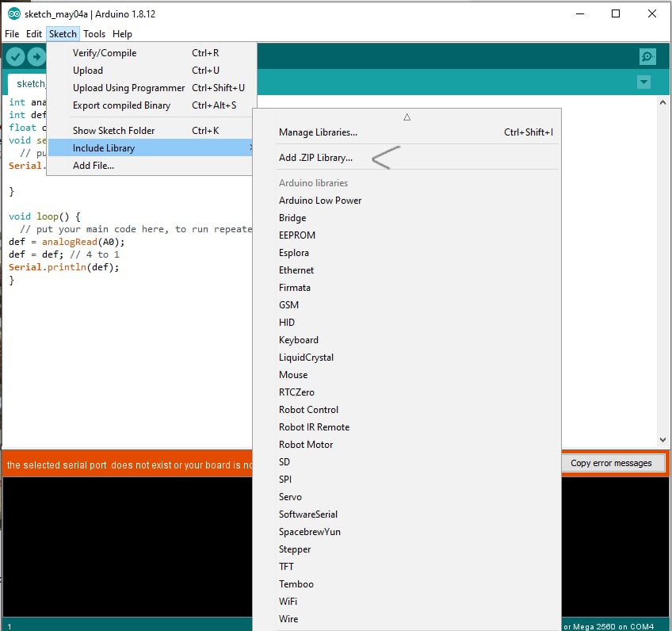This screenshot has height=631, width=672.
Task: Click the 'Serial.println(def);' code line
Action: [x=64, y=267]
